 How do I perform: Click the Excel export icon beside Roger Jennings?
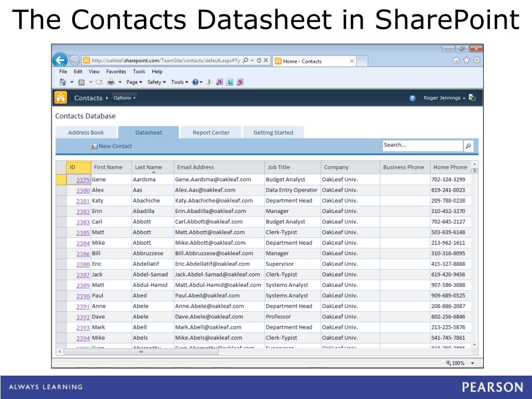(x=472, y=98)
